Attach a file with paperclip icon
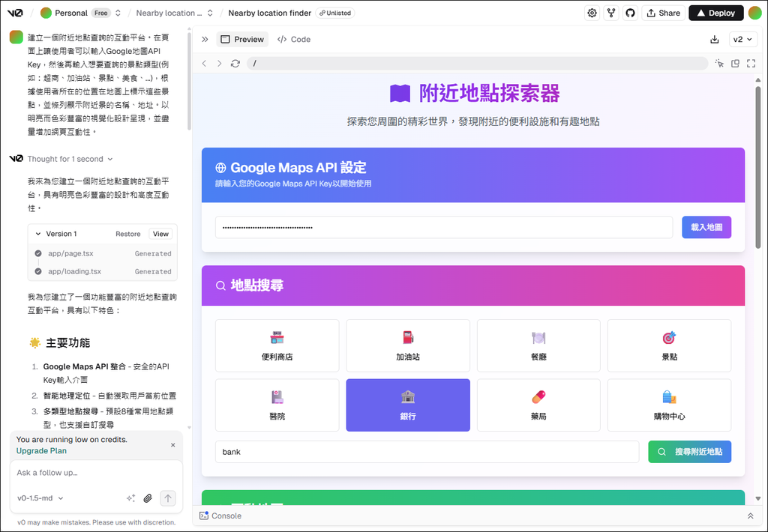The width and height of the screenshot is (768, 532). pos(148,498)
